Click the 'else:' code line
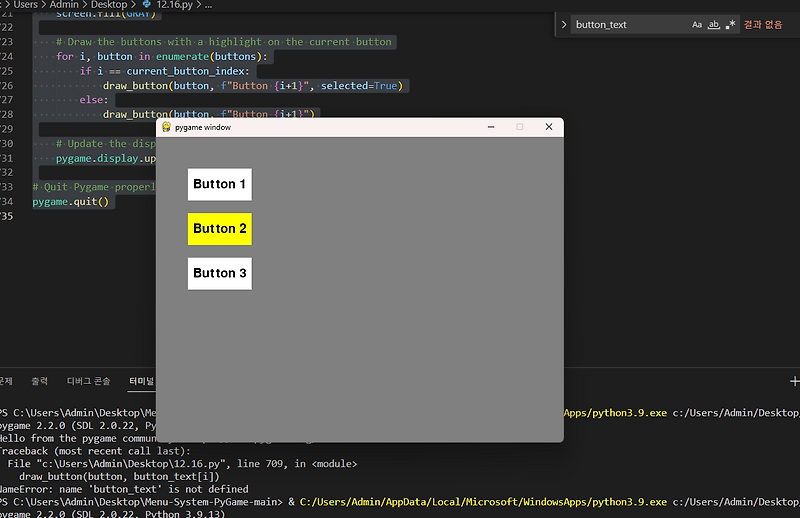Viewport: 800px width, 518px height. point(94,100)
